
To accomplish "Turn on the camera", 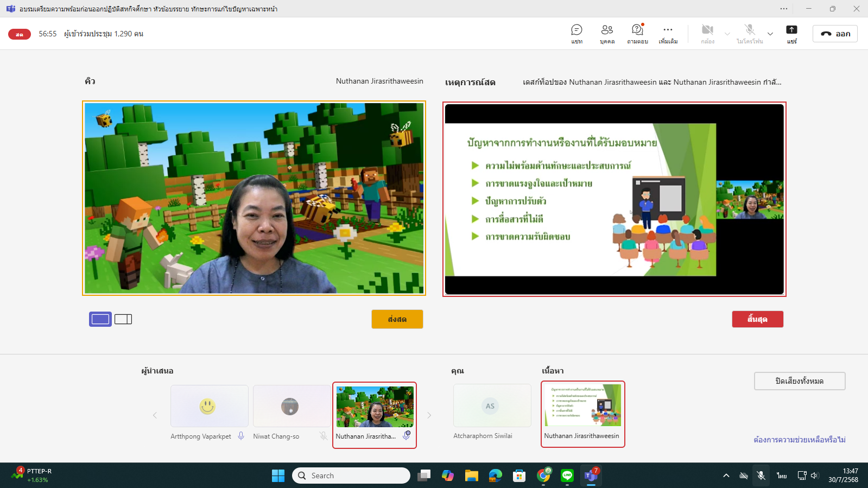I will pos(707,34).
